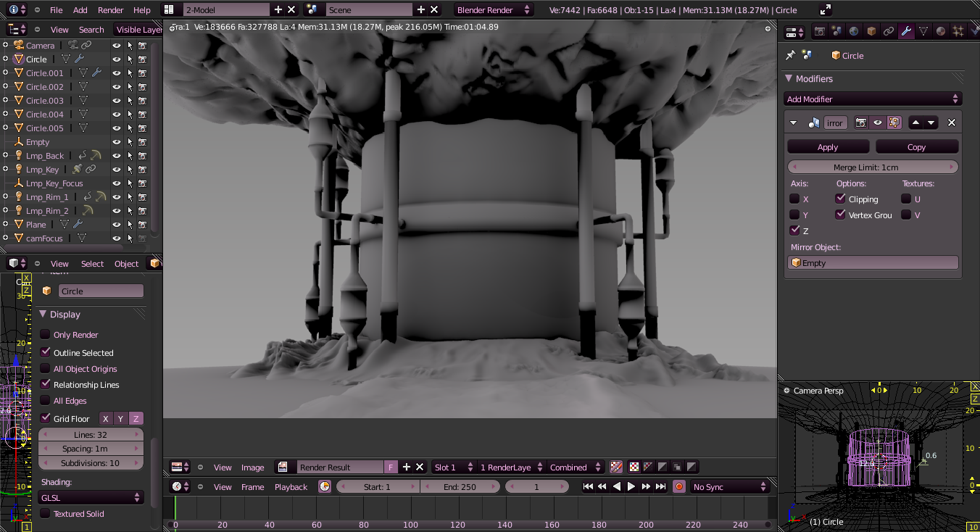
Task: Open the Blender Render engine dropdown
Action: (493, 10)
